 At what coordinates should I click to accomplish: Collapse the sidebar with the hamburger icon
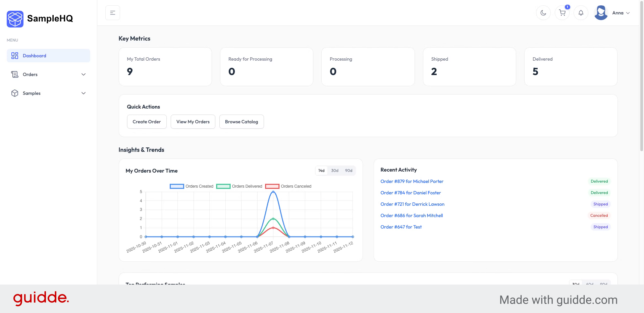click(113, 13)
